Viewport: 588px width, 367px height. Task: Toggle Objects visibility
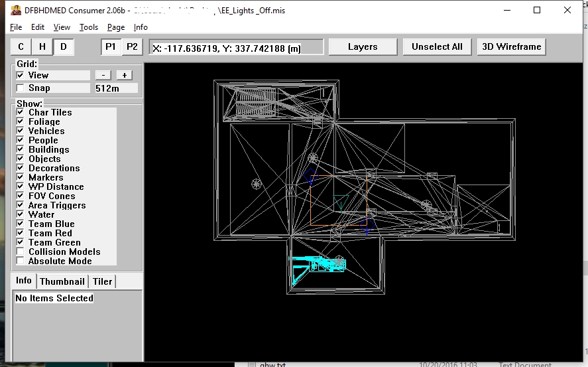pos(21,159)
